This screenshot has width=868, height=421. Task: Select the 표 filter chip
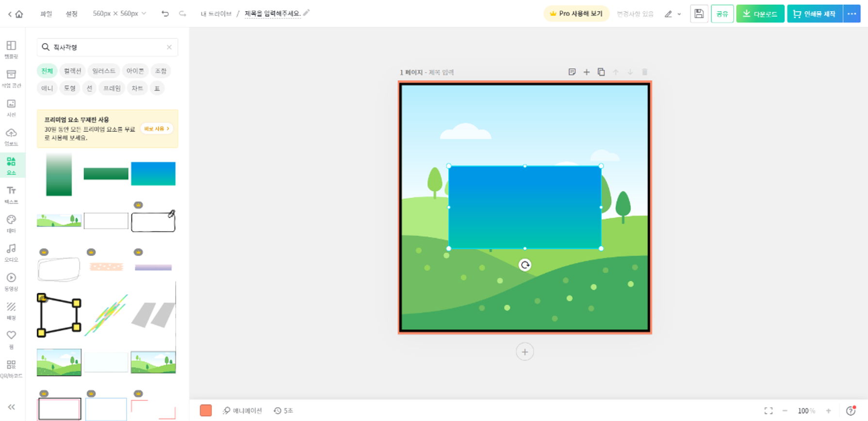[x=157, y=88]
